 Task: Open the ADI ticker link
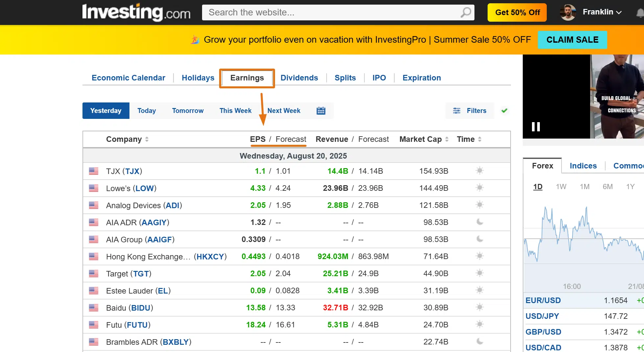[x=172, y=205]
